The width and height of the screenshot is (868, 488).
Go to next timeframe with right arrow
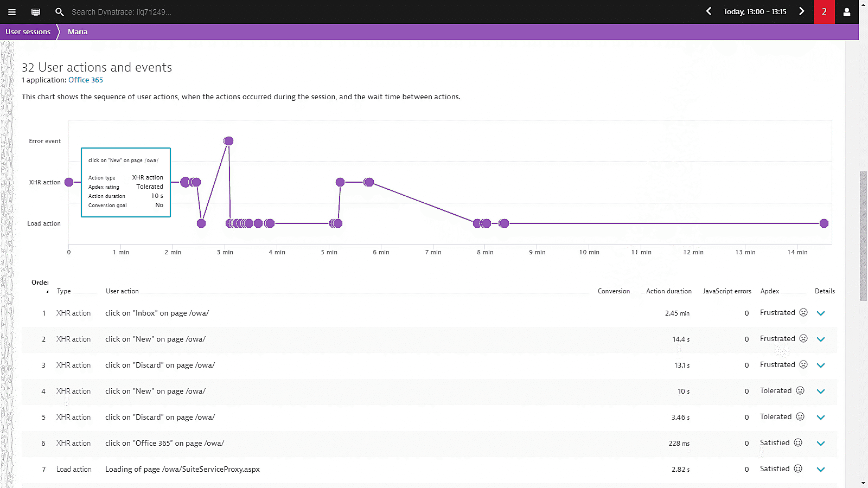pyautogui.click(x=801, y=11)
